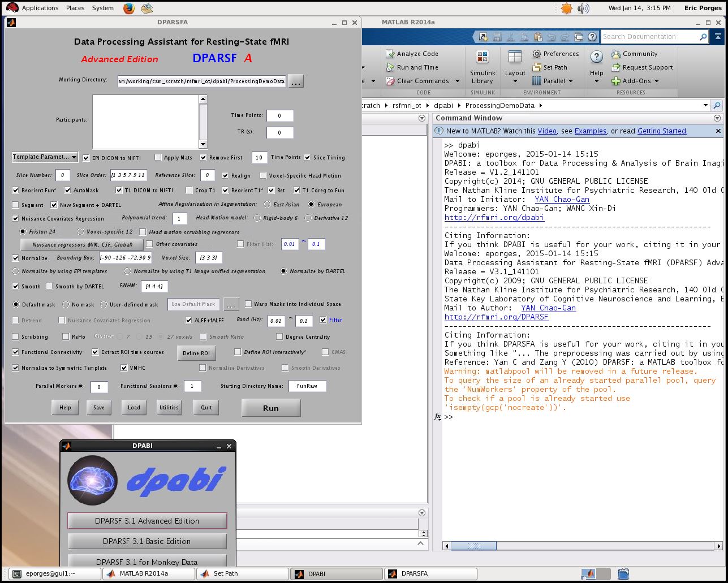Toggle the Apply Mats checkbox

[x=158, y=157]
